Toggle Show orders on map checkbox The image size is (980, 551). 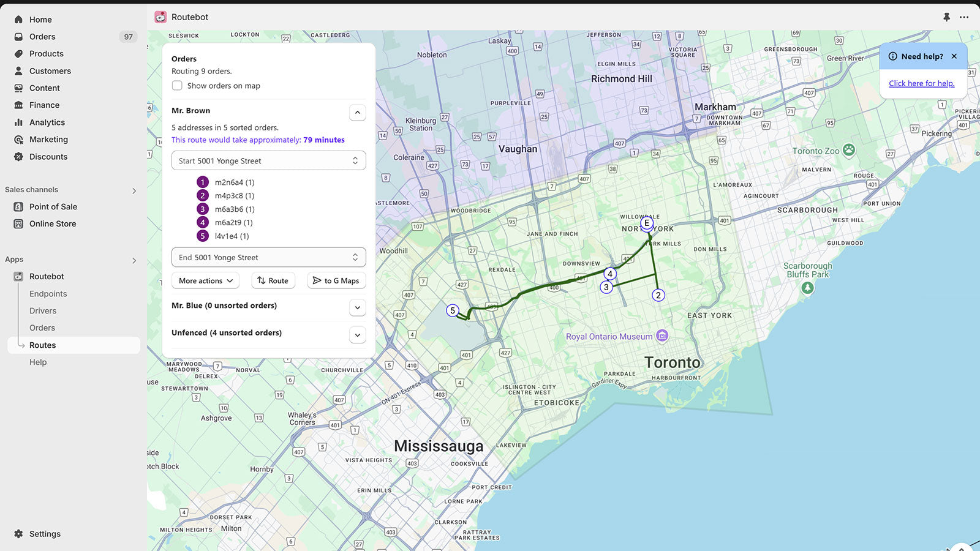click(x=177, y=86)
